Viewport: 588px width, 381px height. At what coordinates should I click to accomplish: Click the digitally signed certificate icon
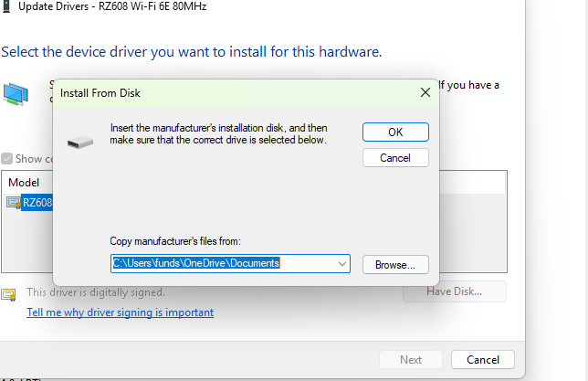9,294
